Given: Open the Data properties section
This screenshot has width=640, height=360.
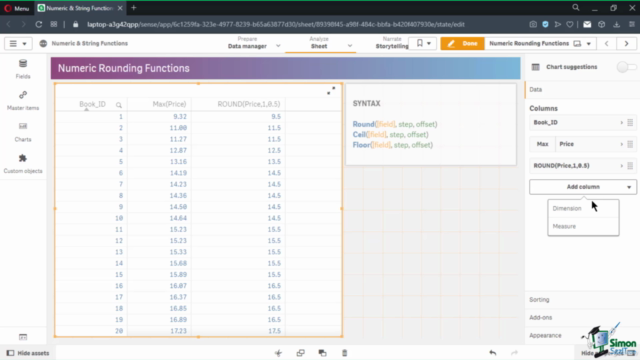Looking at the screenshot, I should tap(582, 89).
